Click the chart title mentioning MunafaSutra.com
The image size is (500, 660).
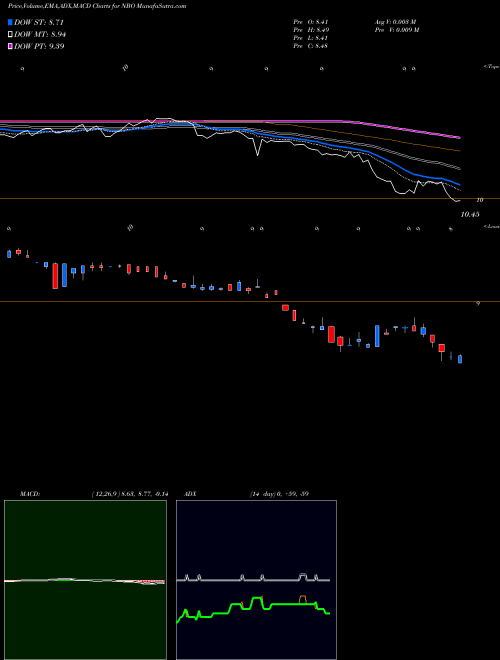(x=97, y=6)
